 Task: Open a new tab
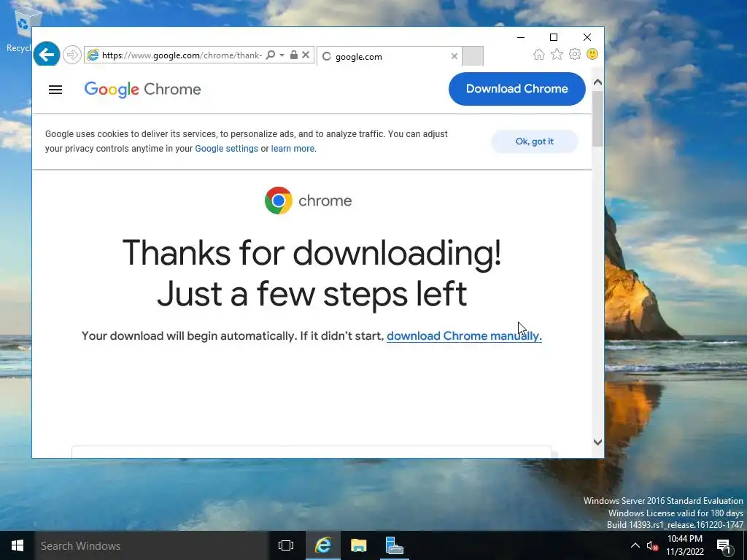coord(473,56)
